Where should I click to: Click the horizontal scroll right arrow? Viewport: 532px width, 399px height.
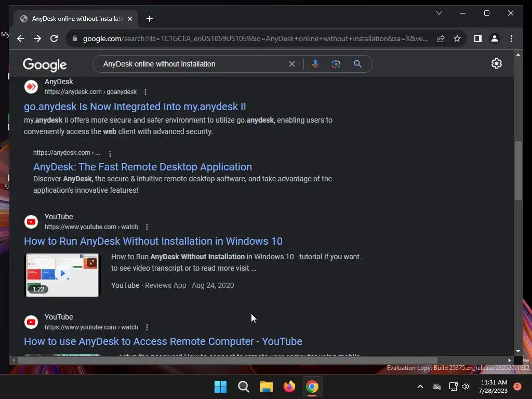509,361
